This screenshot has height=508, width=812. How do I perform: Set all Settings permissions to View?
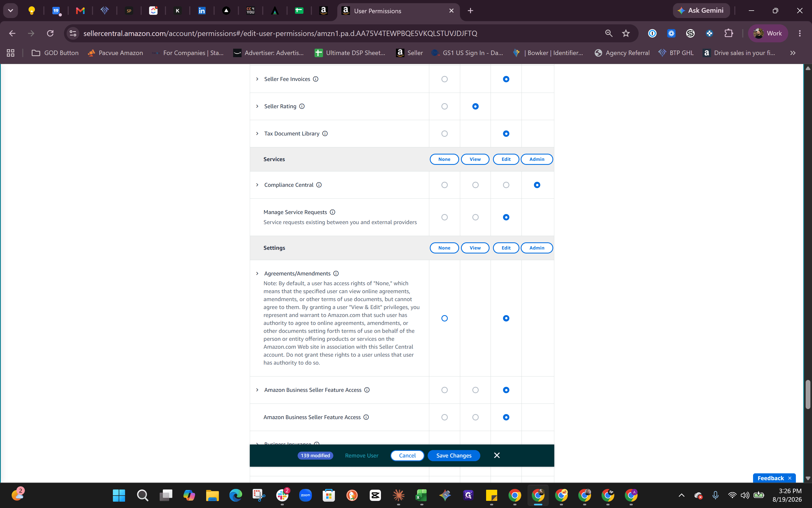[x=475, y=248]
